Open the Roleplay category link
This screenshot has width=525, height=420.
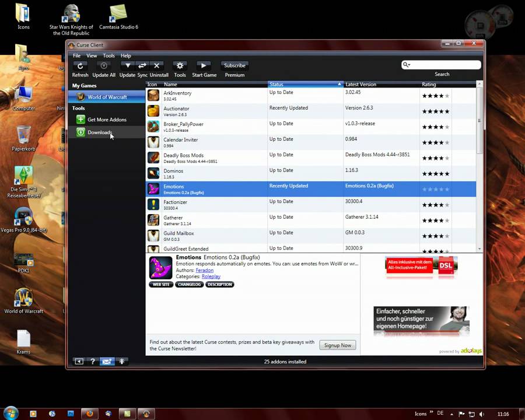click(211, 276)
